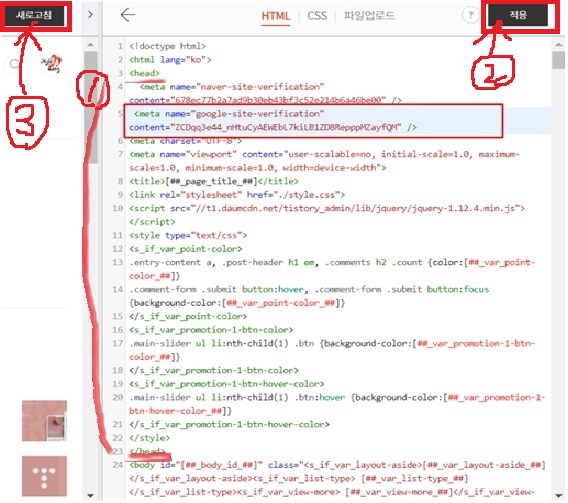Click line number 17 in gutter
The height and width of the screenshot is (503, 568).
tap(118, 343)
